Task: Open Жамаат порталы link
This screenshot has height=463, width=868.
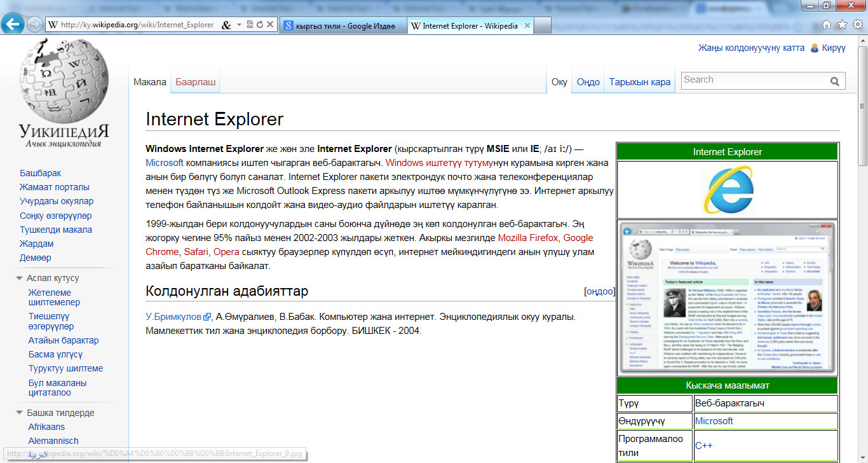Action: point(55,187)
